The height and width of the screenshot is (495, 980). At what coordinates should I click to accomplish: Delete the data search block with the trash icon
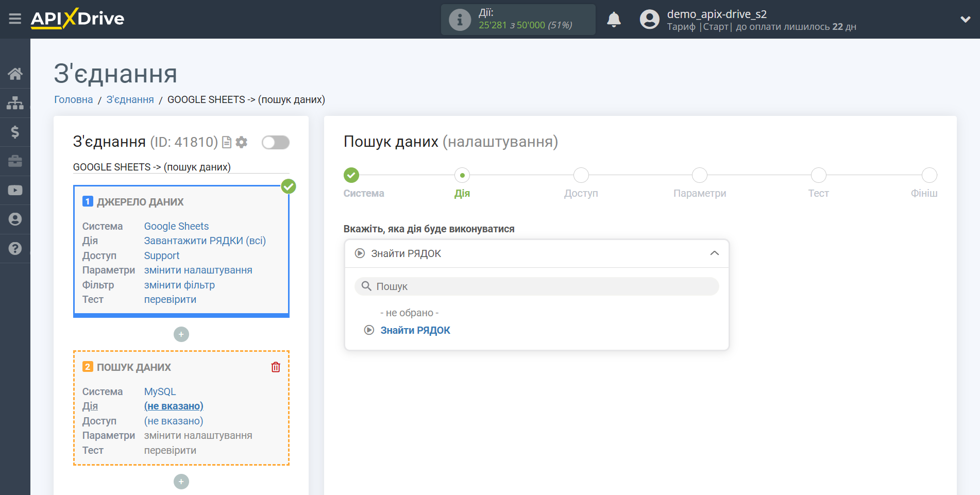click(x=276, y=367)
